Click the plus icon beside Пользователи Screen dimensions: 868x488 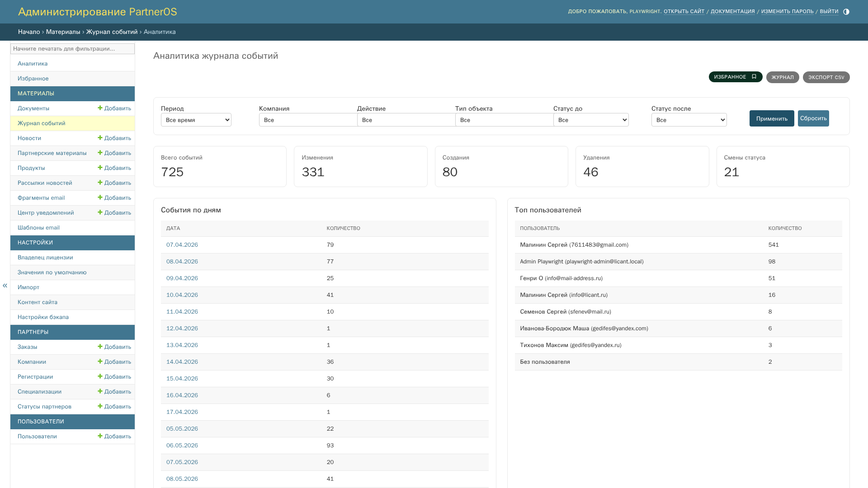[x=100, y=436]
